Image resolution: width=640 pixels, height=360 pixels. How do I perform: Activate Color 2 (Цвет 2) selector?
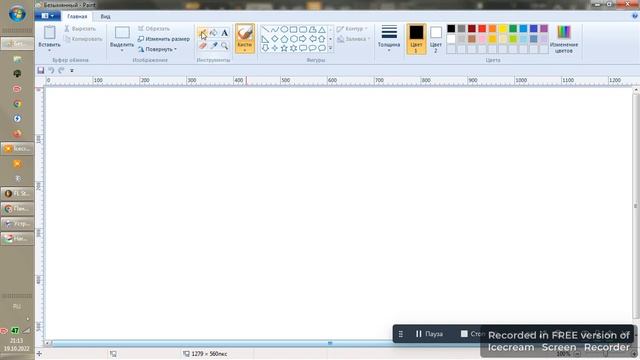436,39
